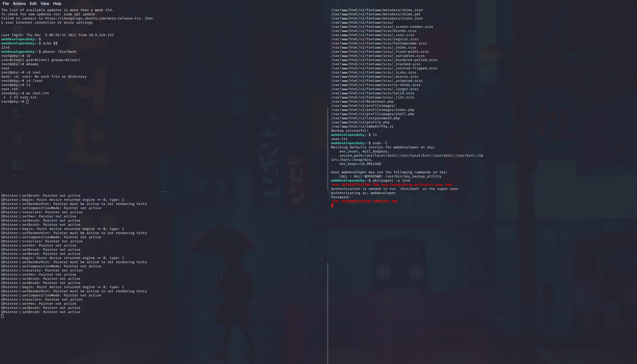
Task: Click the 'Password:' prompt line
Action: point(340,197)
